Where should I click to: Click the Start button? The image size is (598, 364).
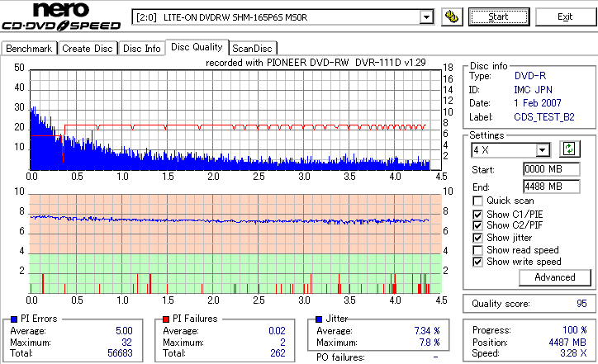click(499, 17)
